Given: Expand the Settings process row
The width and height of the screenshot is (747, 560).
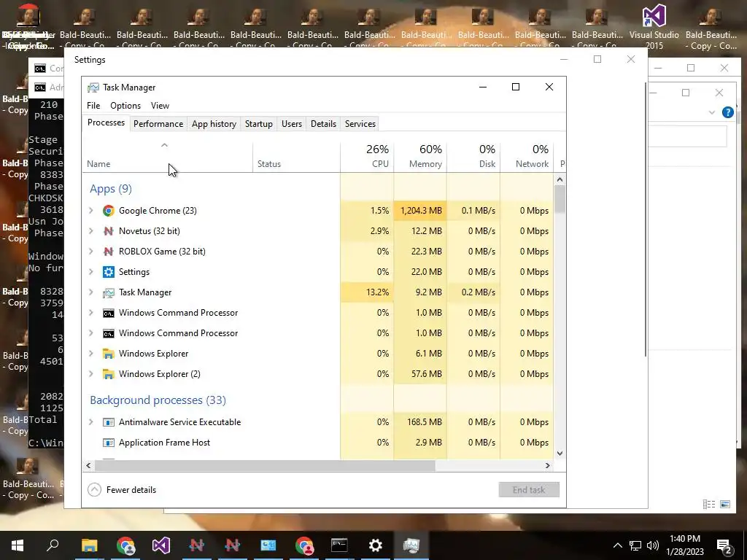Looking at the screenshot, I should pyautogui.click(x=91, y=272).
